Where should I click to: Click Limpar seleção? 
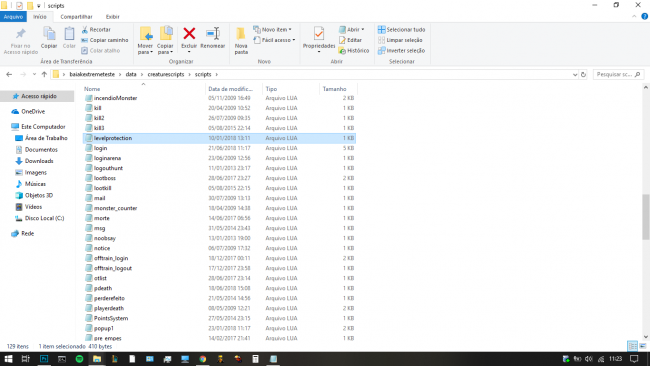(400, 40)
